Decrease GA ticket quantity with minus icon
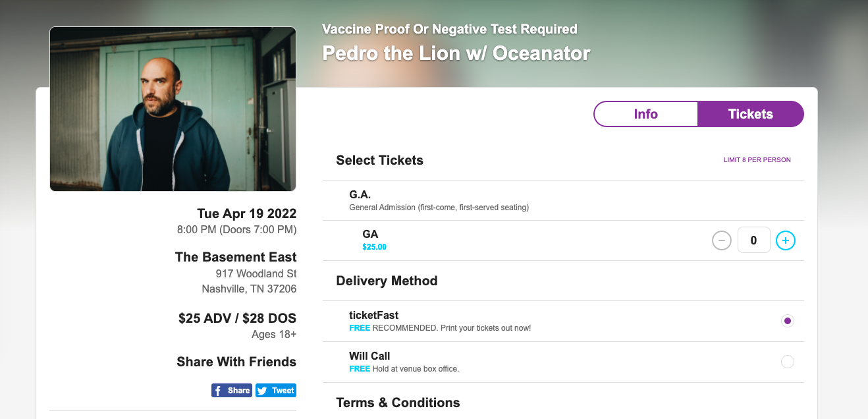This screenshot has width=868, height=419. click(722, 240)
